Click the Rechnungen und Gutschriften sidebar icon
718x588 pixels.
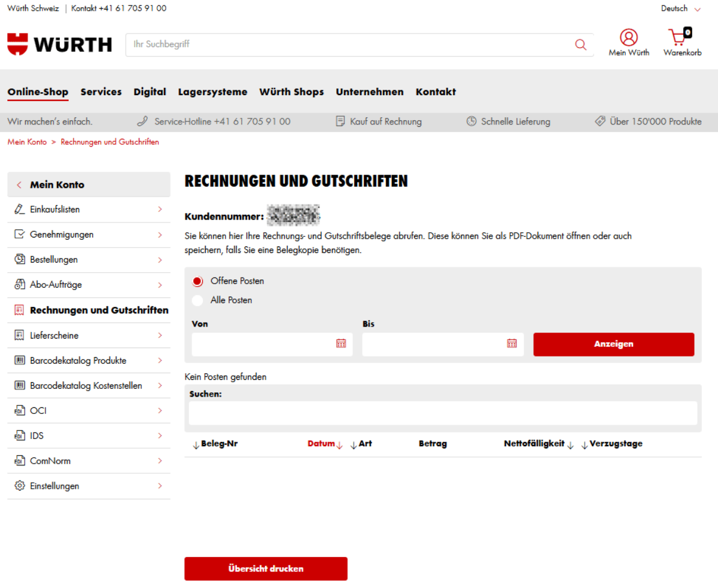(19, 310)
